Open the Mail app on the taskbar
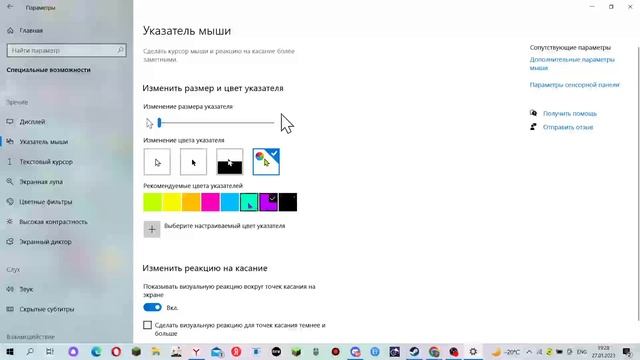The height and width of the screenshot is (360, 640). pos(216,351)
